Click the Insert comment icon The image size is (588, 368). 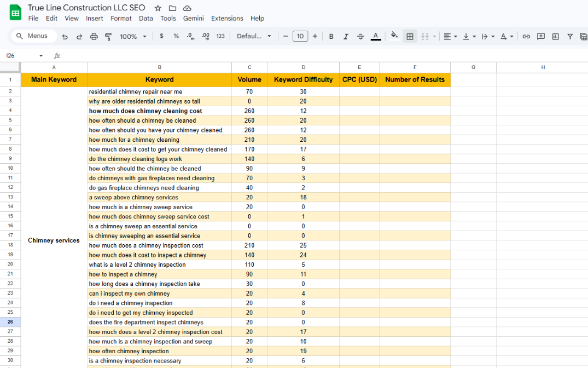click(541, 37)
